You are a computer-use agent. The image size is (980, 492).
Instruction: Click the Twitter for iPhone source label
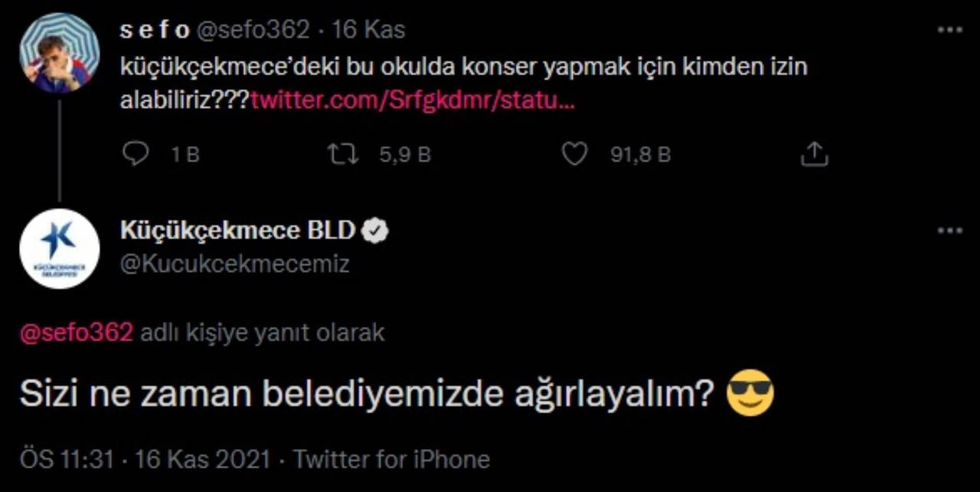(x=392, y=459)
